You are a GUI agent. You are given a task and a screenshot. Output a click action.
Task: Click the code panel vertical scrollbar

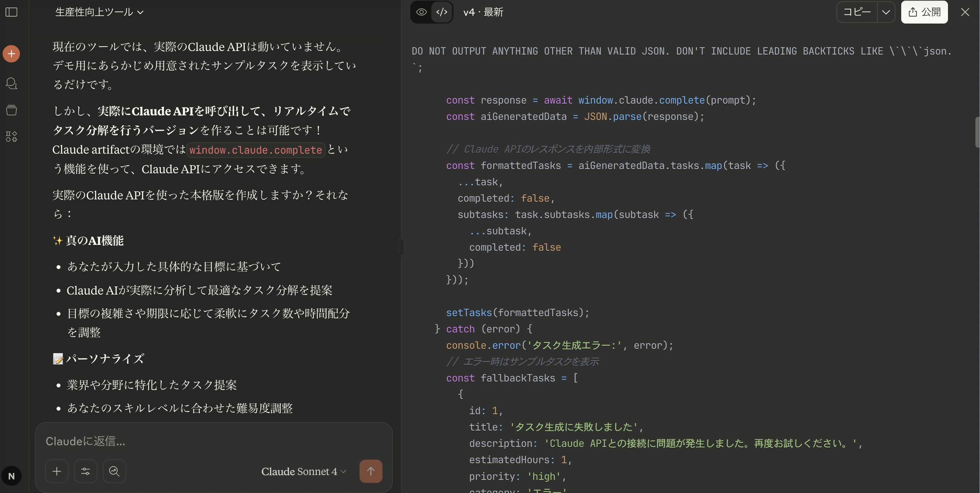pos(977,132)
